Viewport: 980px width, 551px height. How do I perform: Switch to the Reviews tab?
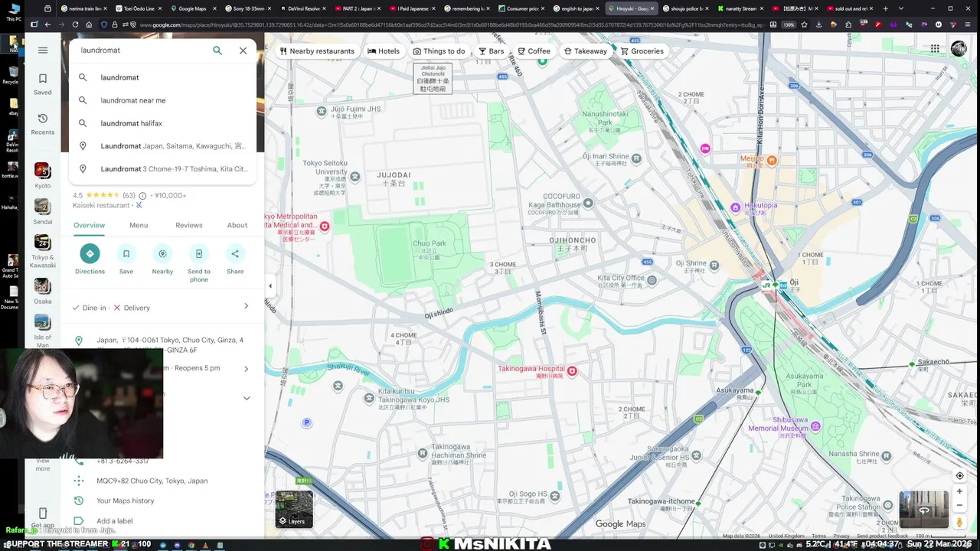click(188, 225)
